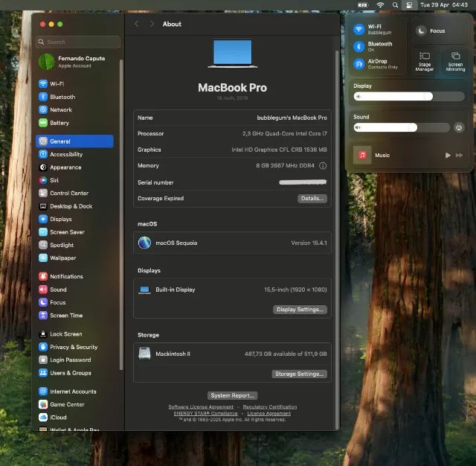Screen dimensions: 476x466
Task: Open iCloud settings in sidebar
Action: [74, 418]
